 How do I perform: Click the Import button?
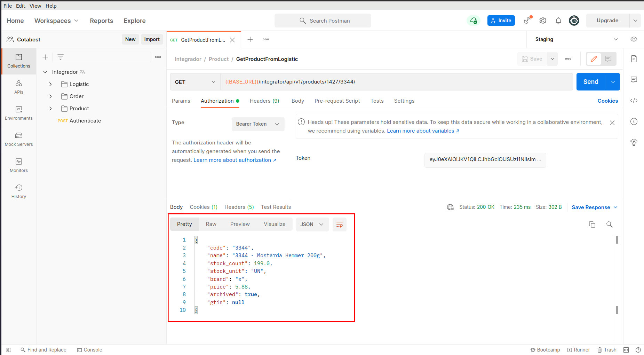coord(152,39)
